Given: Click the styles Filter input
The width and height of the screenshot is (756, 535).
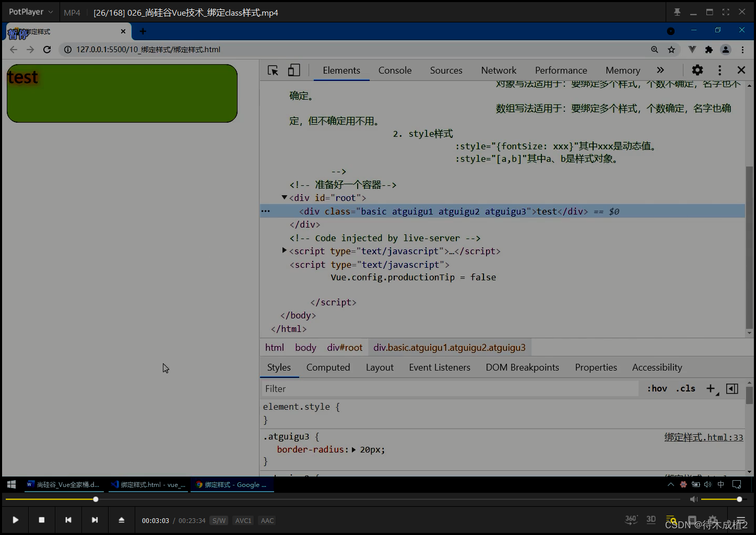Looking at the screenshot, I should tap(450, 389).
